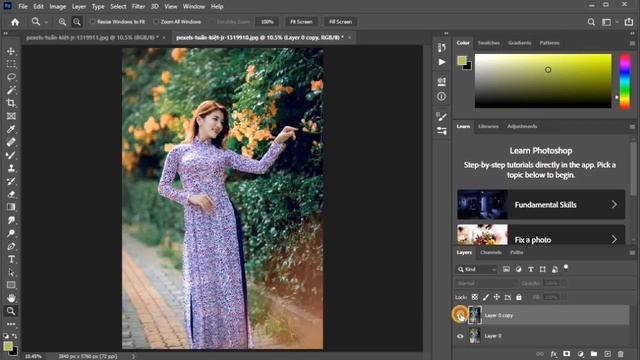Switch to the Swatches tab
The image size is (640, 360).
[x=489, y=43]
